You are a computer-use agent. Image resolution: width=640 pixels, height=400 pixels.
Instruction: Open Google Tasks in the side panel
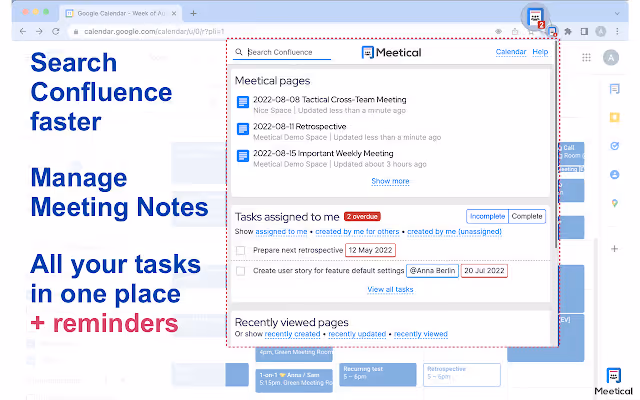pyautogui.click(x=614, y=146)
